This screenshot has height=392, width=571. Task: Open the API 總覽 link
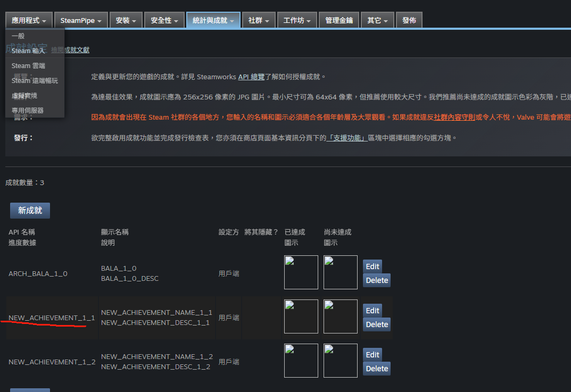[x=251, y=77]
